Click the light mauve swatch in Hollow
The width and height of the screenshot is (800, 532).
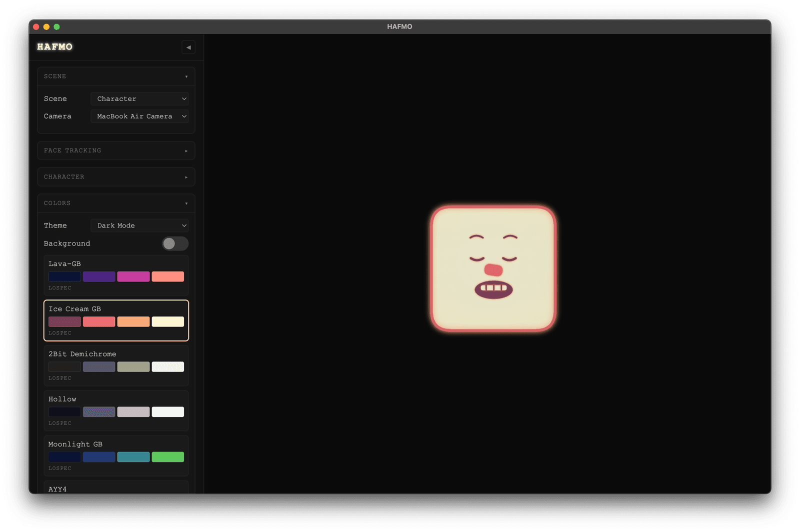click(x=133, y=412)
